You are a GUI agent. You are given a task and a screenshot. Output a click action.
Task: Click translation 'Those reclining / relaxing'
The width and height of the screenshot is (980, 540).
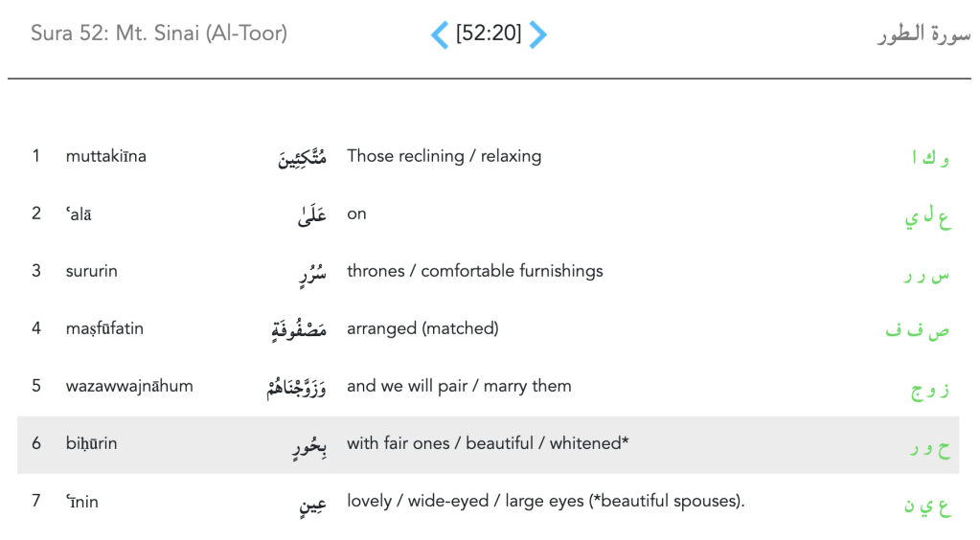point(444,156)
